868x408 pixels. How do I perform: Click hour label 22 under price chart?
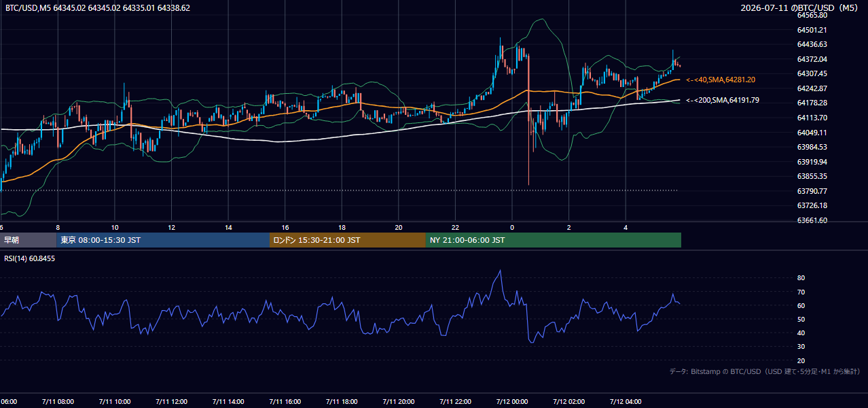[455, 228]
